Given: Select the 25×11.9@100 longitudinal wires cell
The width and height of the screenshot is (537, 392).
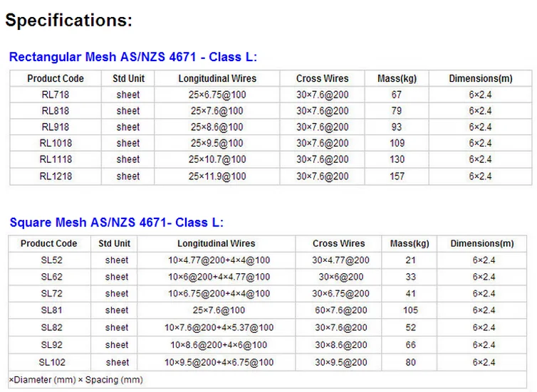Looking at the screenshot, I should (x=217, y=176).
